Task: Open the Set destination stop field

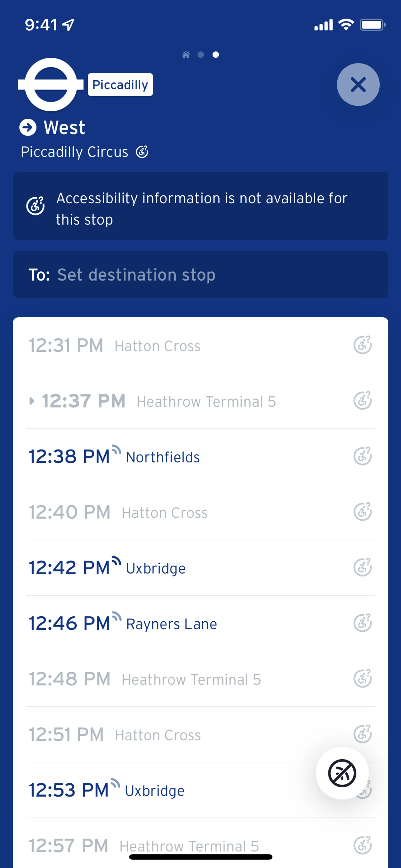Action: tap(200, 275)
